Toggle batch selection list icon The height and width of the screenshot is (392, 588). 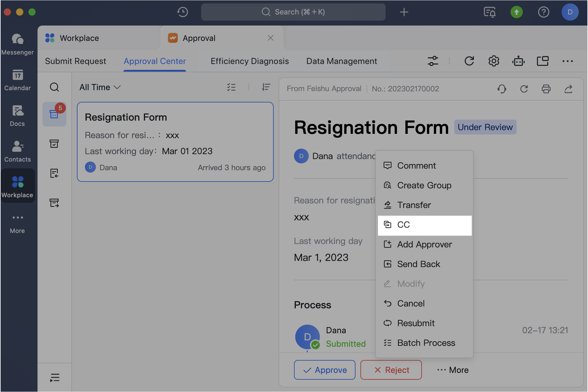[231, 87]
